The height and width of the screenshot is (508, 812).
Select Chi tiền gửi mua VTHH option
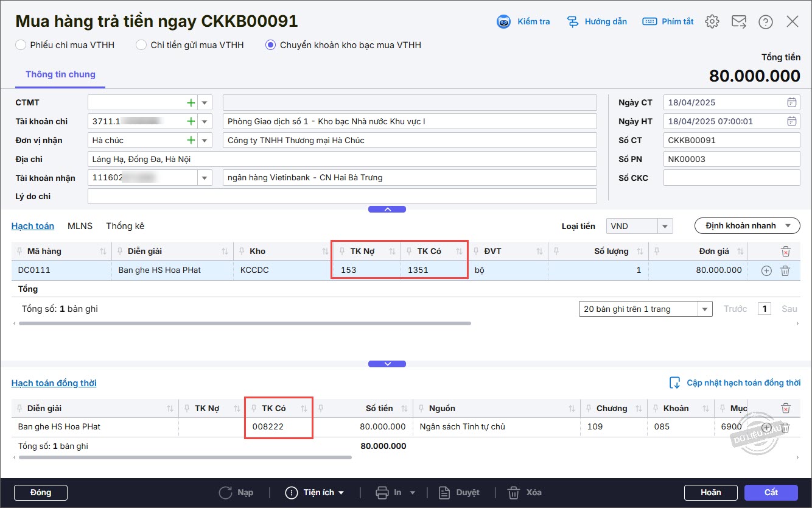click(x=141, y=45)
